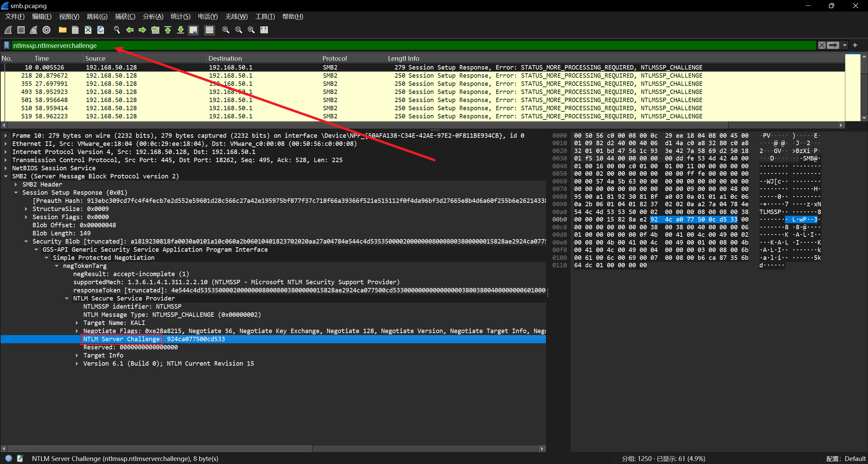Zoom in on packet text
868x464 pixels.
tap(225, 30)
